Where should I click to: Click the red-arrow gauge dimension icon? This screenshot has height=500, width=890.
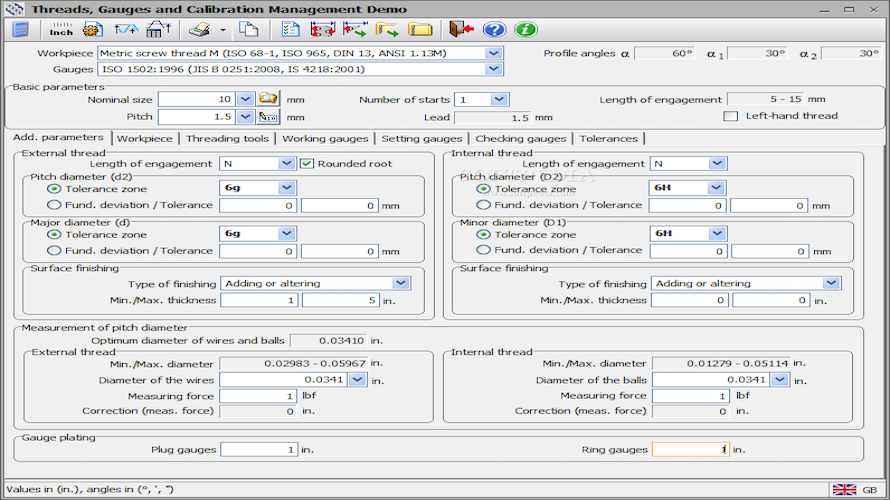tap(322, 30)
